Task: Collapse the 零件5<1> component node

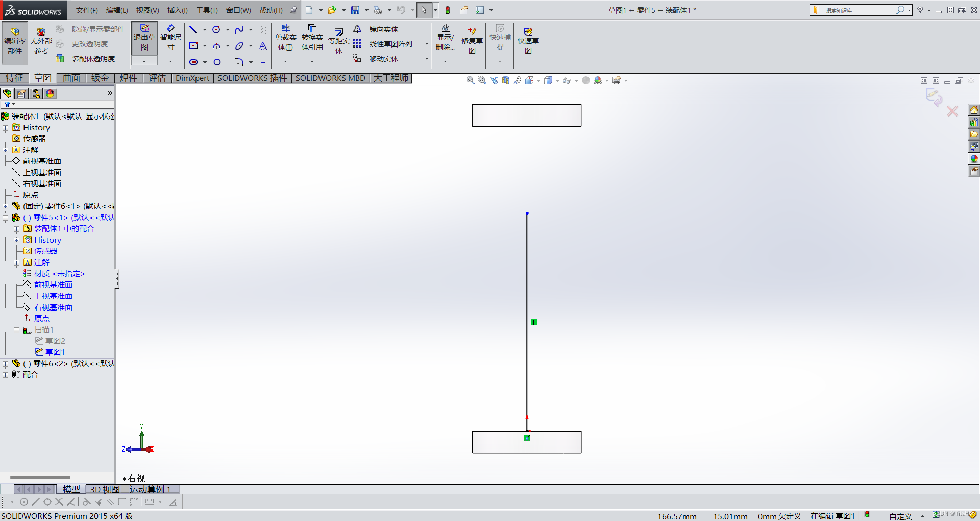Action: (6, 218)
